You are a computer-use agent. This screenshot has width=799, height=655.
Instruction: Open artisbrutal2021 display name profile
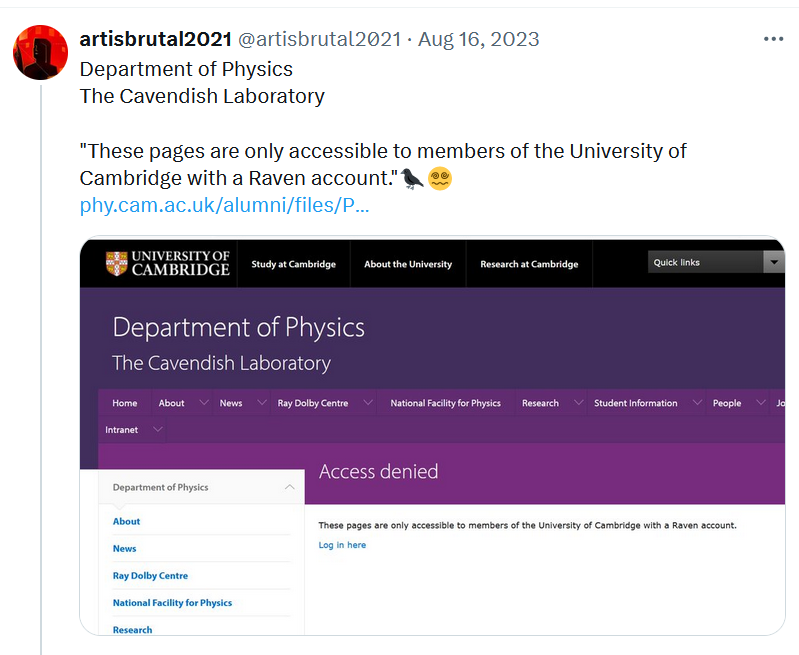pyautogui.click(x=155, y=39)
